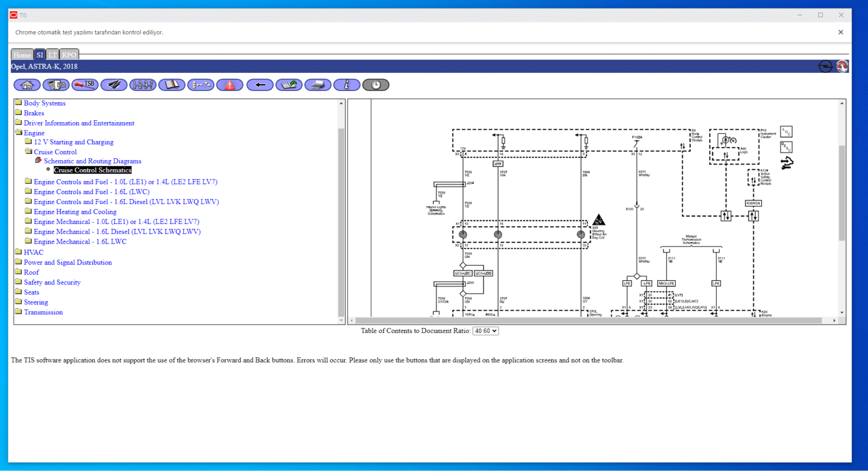Click the 1-2-3-? procedures icon

[x=143, y=84]
